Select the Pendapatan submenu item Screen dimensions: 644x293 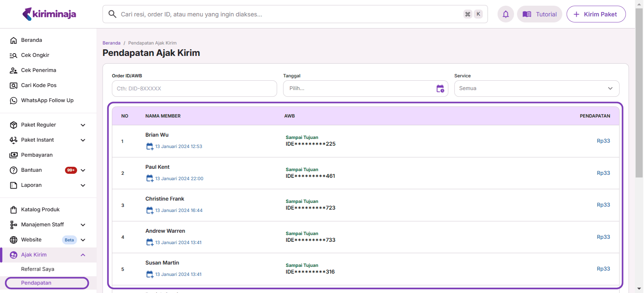36,283
